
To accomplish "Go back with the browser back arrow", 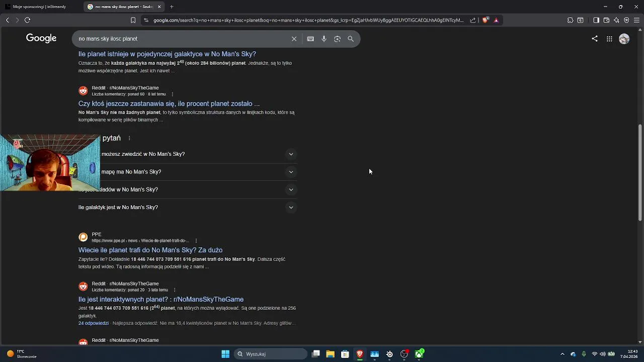I will [7, 20].
